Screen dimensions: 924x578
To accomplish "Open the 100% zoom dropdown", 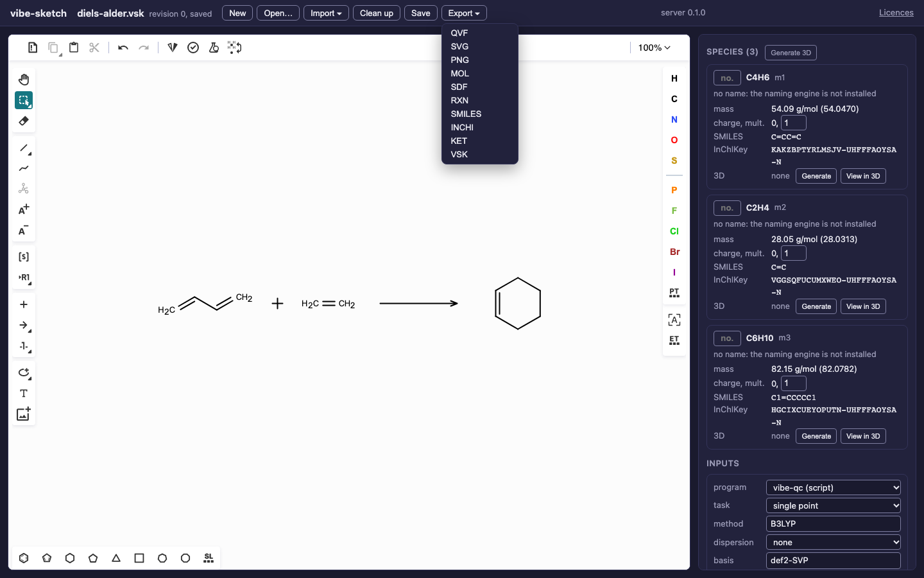I will click(x=654, y=48).
